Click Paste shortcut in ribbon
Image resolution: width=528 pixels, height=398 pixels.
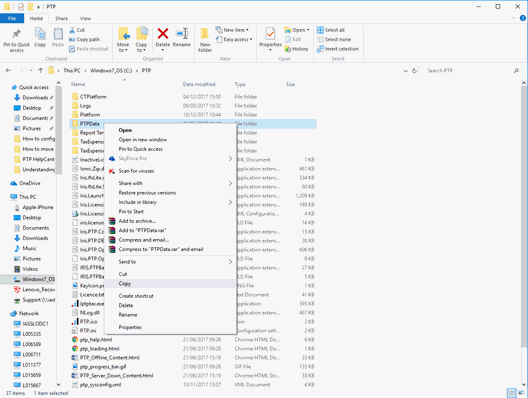[x=89, y=49]
